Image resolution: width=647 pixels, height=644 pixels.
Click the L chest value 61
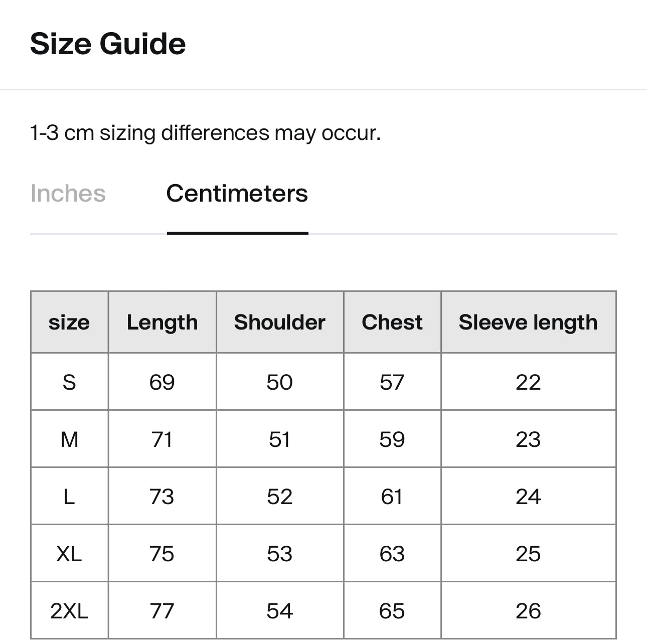click(392, 497)
